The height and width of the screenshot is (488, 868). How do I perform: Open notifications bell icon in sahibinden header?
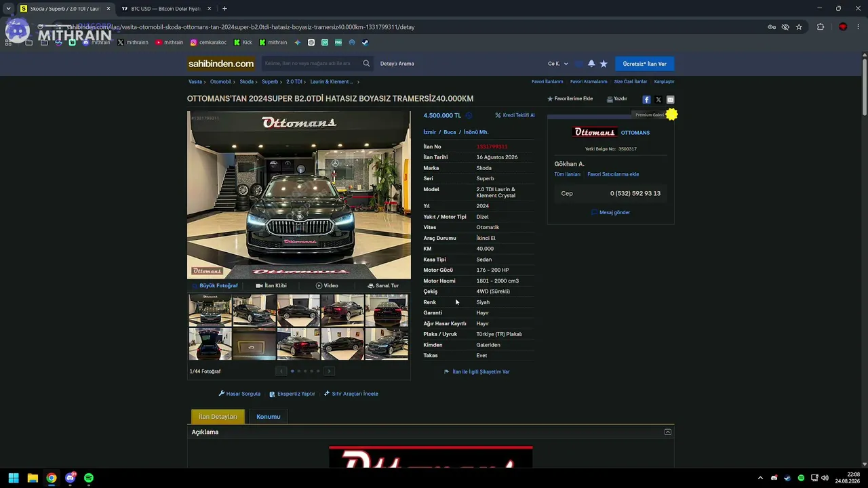[591, 64]
